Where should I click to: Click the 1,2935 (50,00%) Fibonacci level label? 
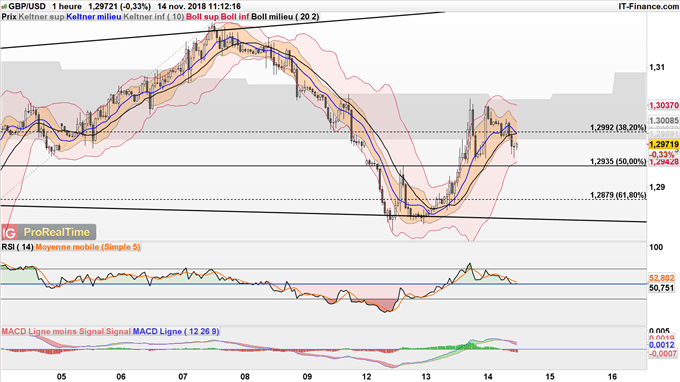tap(618, 161)
